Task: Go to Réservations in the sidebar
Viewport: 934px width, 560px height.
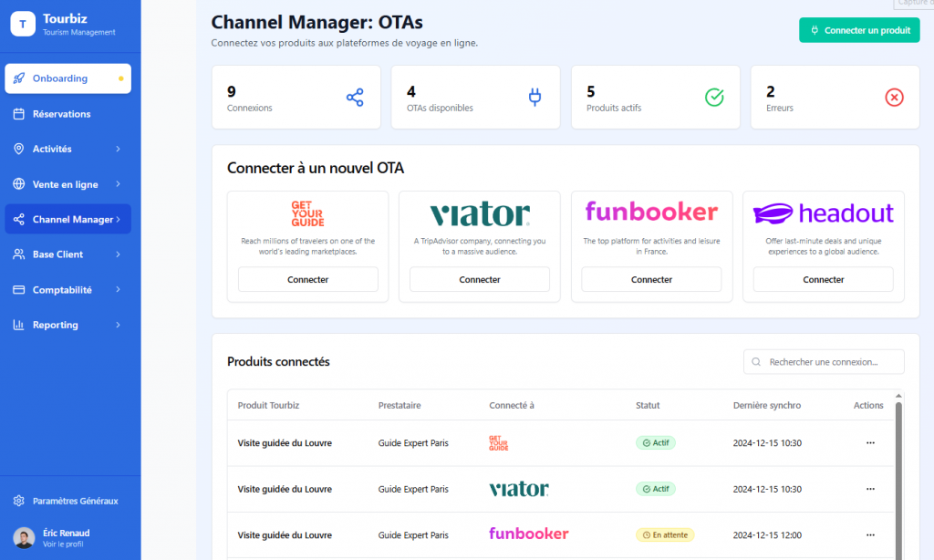Action: pyautogui.click(x=61, y=114)
